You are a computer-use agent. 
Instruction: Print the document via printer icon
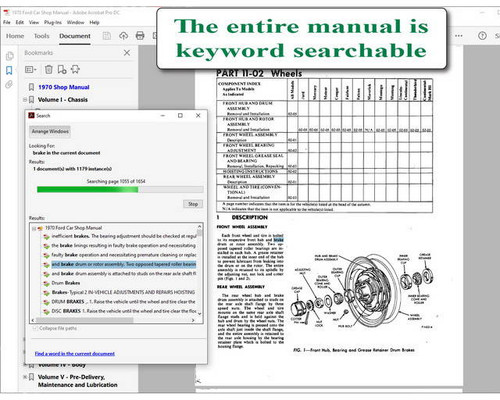140,36
